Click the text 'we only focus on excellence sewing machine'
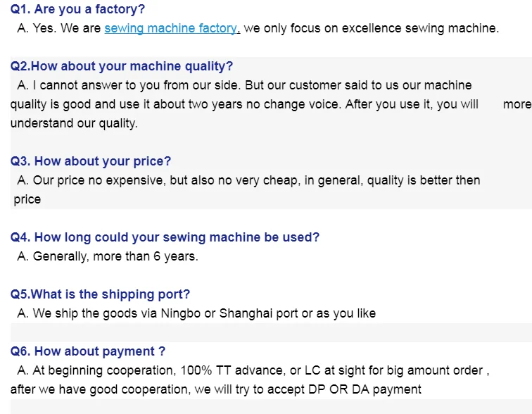Image resolution: width=532 pixels, height=414 pixels. 371,29
